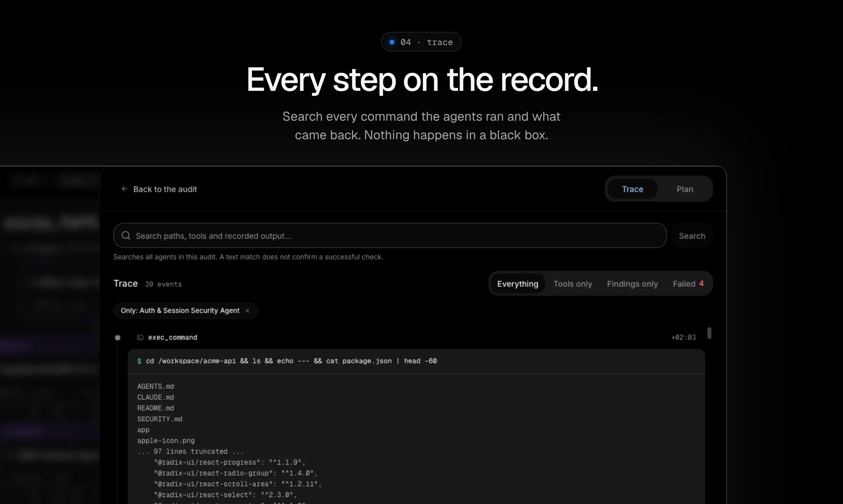Switch to the Trace tab
This screenshot has height=504, width=843.
(632, 189)
